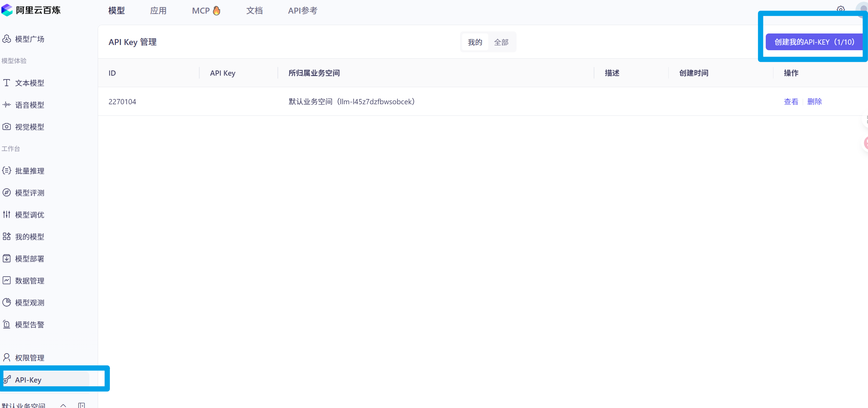Screen dimensions: 868x408
Task: Expand the 默认业务空间 workspace chevron
Action: tap(63, 405)
